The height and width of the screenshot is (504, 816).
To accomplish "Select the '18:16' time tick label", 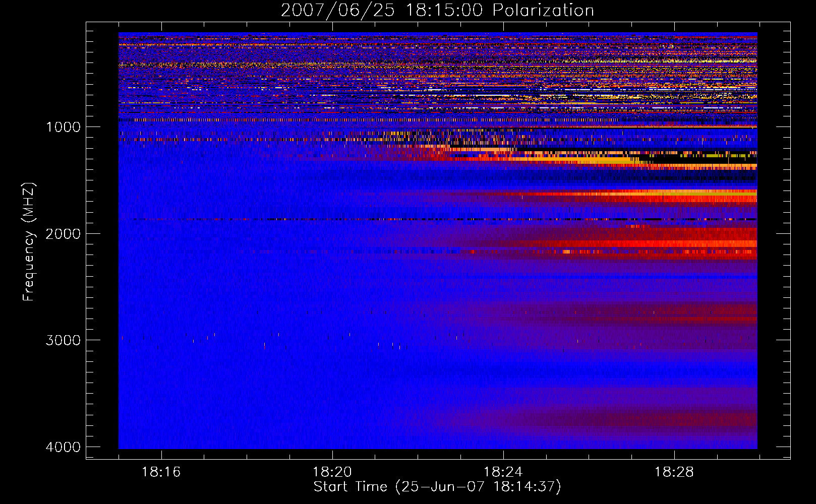I will point(161,472).
